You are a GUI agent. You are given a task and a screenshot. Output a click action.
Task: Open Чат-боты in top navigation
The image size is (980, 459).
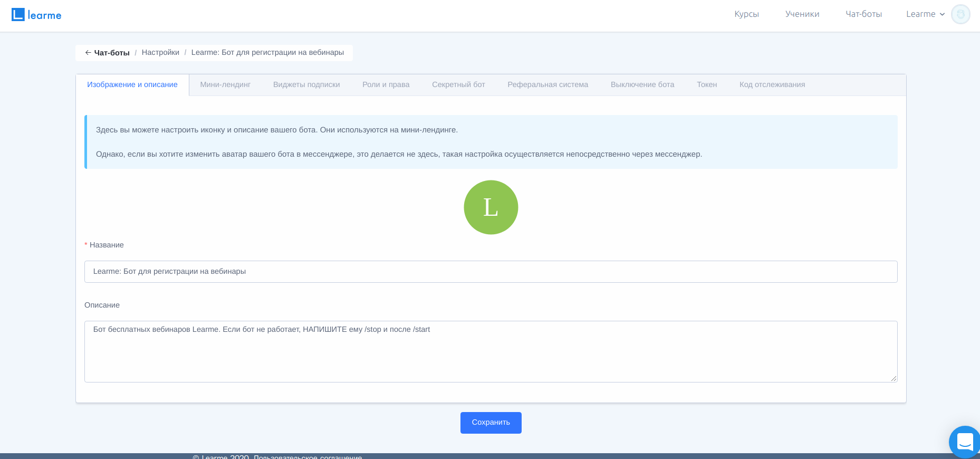(863, 14)
